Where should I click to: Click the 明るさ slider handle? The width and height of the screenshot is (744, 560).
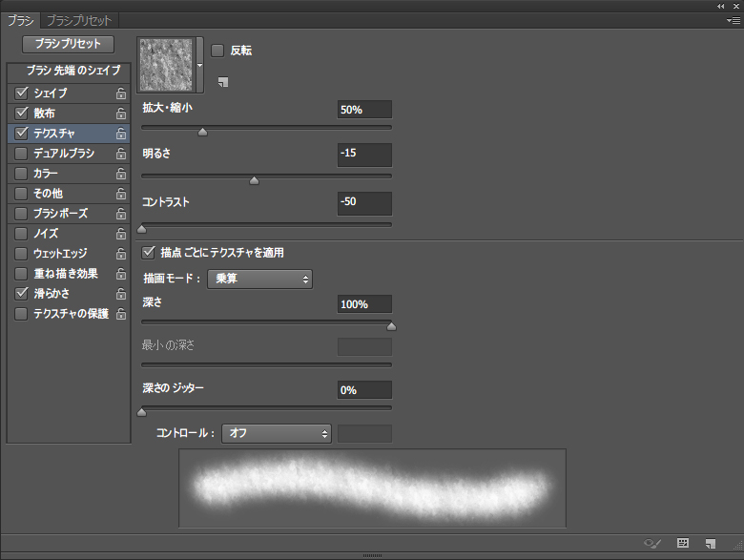pyautogui.click(x=255, y=180)
